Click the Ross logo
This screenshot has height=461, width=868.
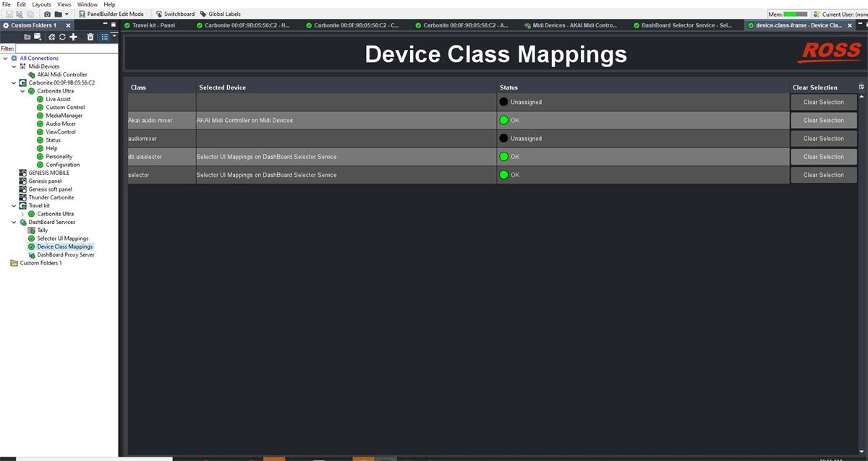830,52
